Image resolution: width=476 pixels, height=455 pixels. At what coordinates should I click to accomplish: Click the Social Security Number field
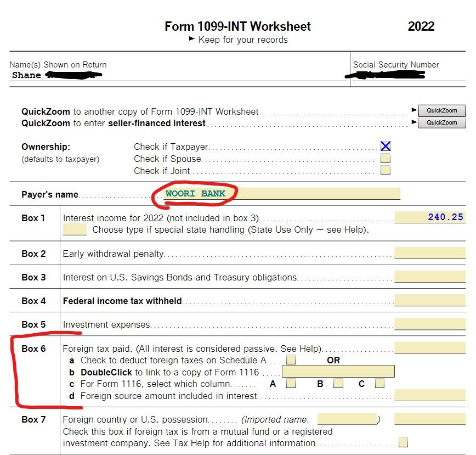(409, 75)
